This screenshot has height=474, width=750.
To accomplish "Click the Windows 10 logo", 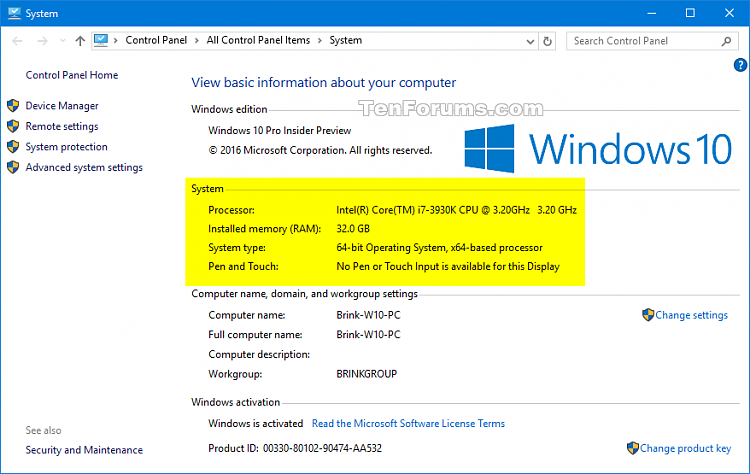I will 598,149.
